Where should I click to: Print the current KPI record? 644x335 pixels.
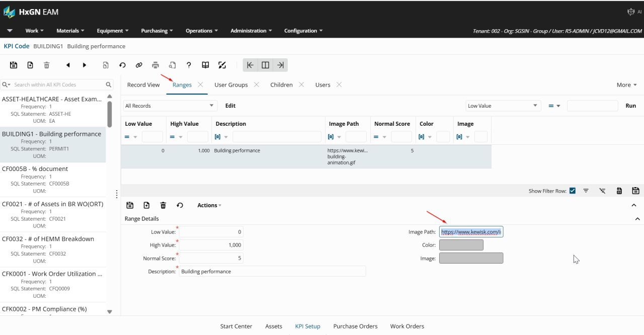click(x=155, y=65)
